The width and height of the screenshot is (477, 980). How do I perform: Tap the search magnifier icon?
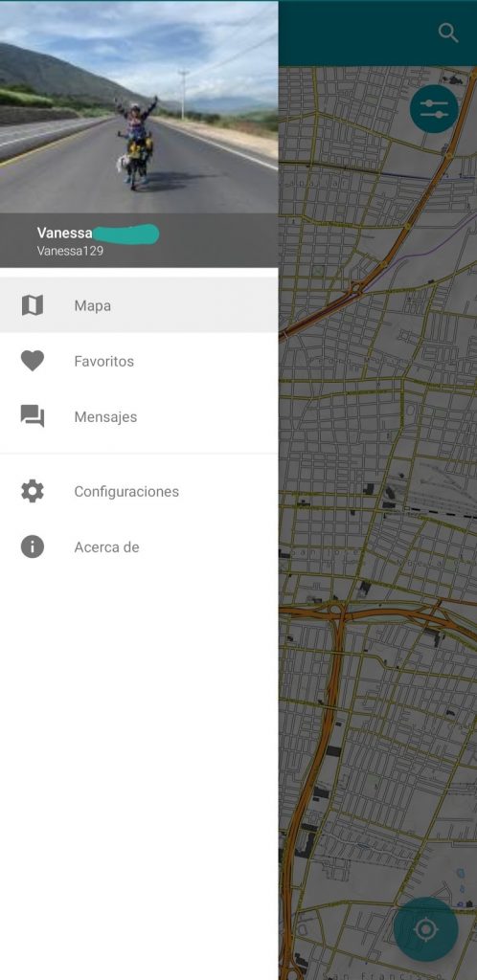coord(448,33)
